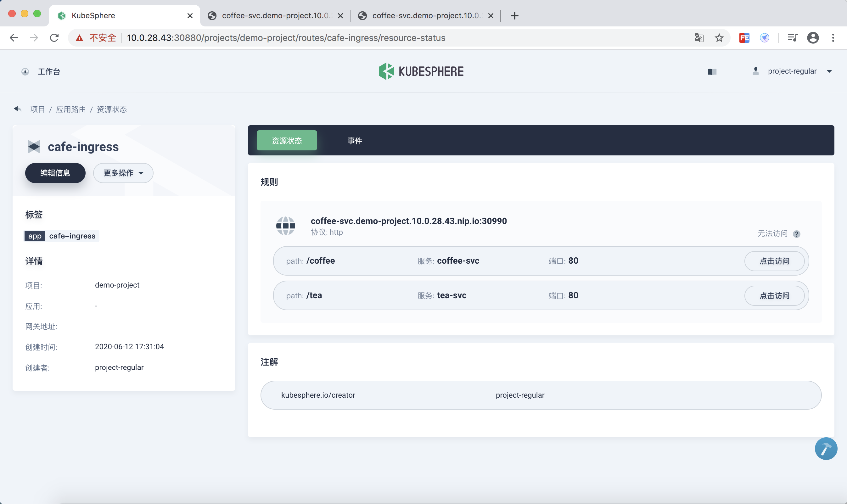The width and height of the screenshot is (847, 504).
Task: Open the Chrome media control icon
Action: coord(792,38)
